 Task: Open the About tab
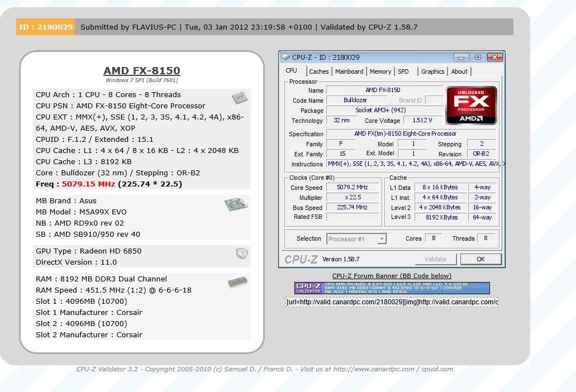(459, 71)
